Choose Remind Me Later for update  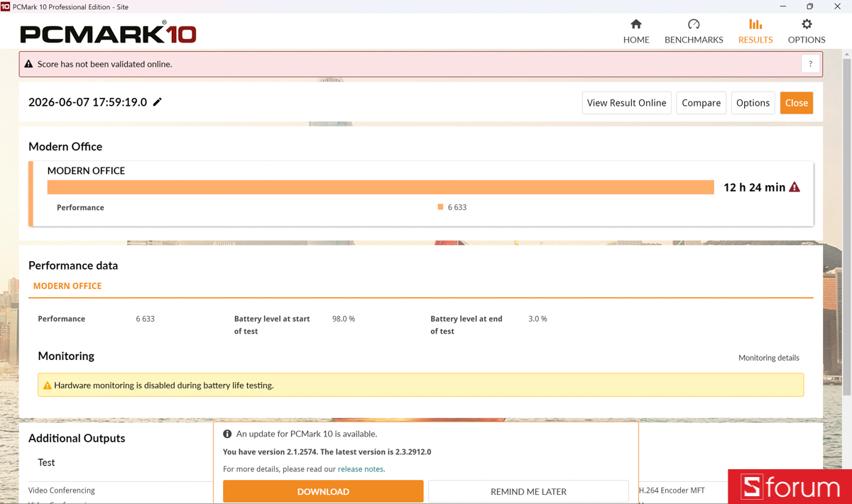[528, 491]
